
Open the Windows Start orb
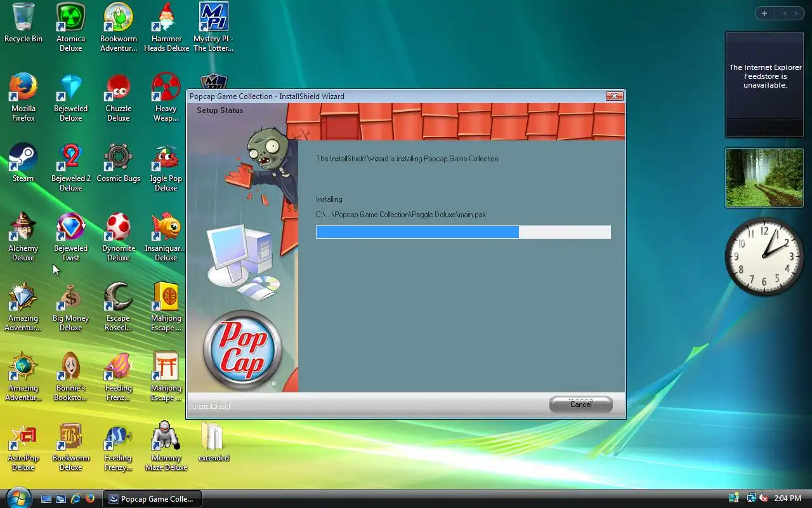tap(18, 497)
